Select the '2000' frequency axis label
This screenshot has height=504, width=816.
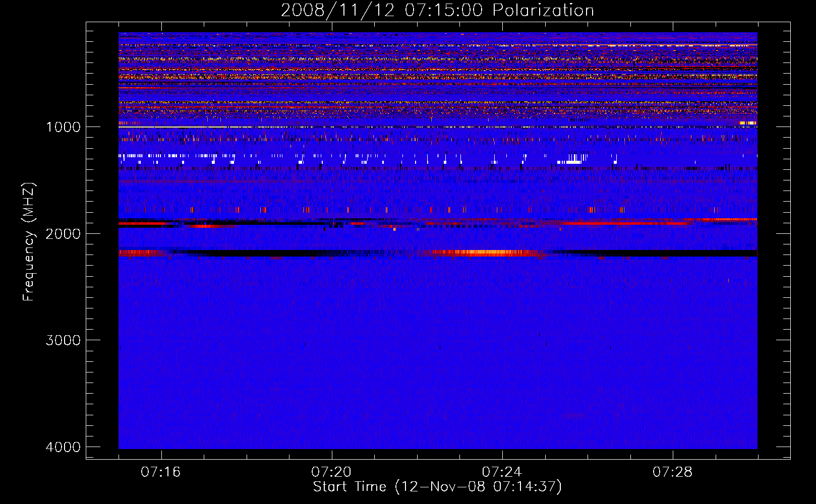click(x=64, y=233)
